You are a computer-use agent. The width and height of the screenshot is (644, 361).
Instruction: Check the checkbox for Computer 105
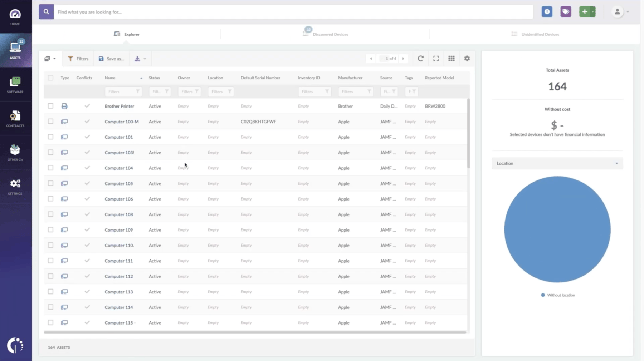click(50, 183)
